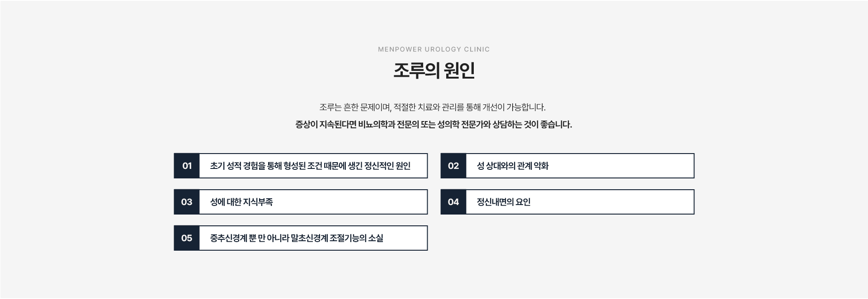Click empty space inside the 02 box
Viewport: 868px width, 299px height.
(624, 166)
